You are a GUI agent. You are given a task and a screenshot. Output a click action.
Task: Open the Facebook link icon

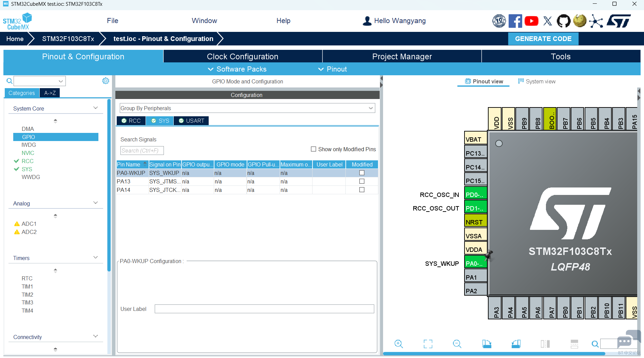[x=515, y=21]
